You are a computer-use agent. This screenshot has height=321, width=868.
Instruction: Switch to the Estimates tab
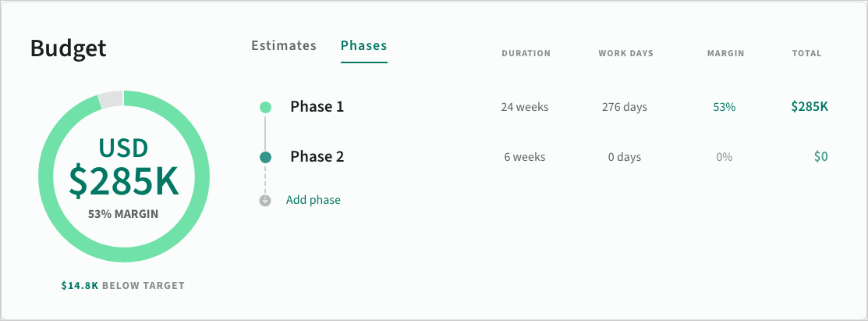pos(284,45)
